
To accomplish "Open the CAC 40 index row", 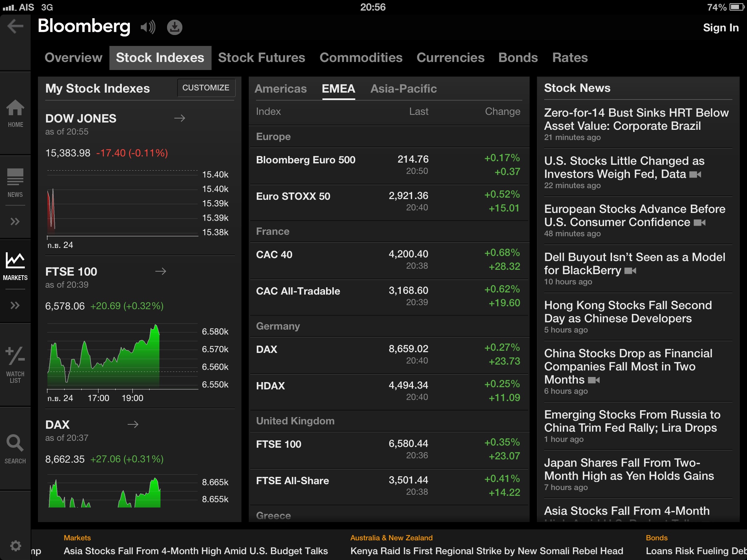I will click(389, 260).
